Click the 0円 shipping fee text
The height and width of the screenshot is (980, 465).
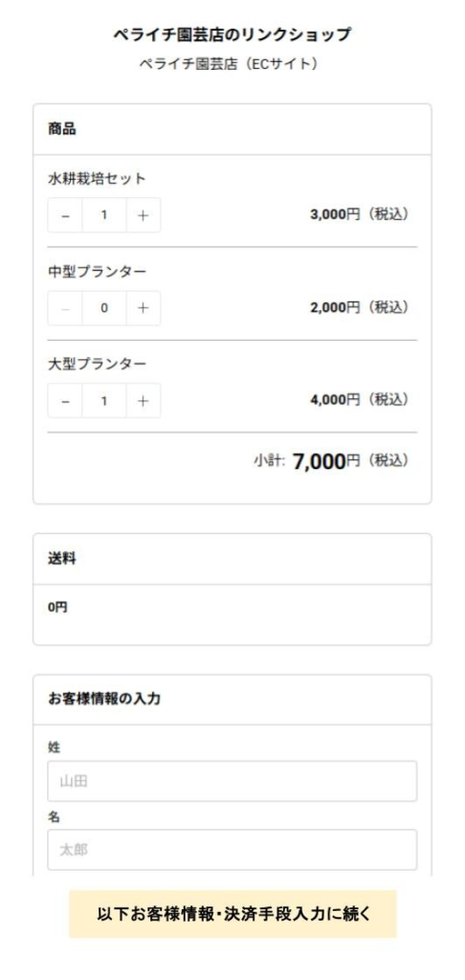point(57,607)
